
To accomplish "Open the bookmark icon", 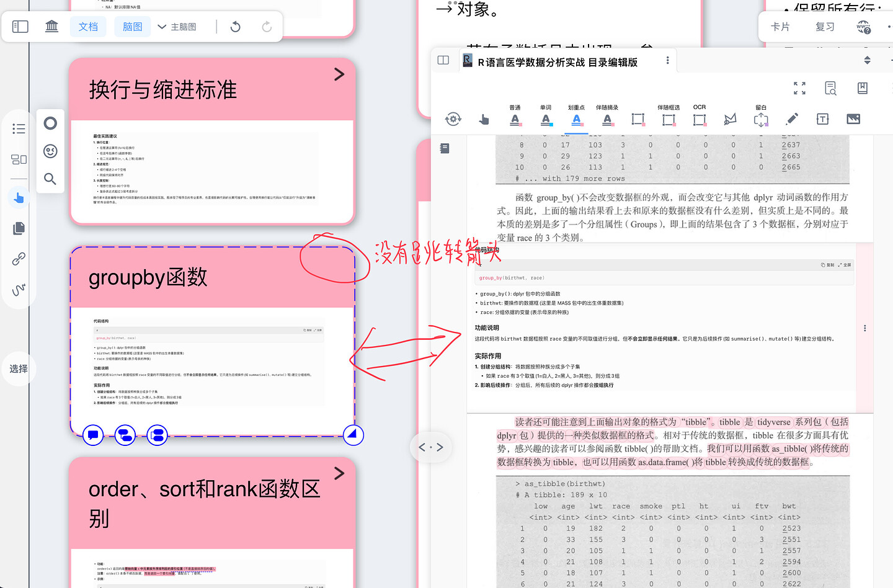I will 862,88.
